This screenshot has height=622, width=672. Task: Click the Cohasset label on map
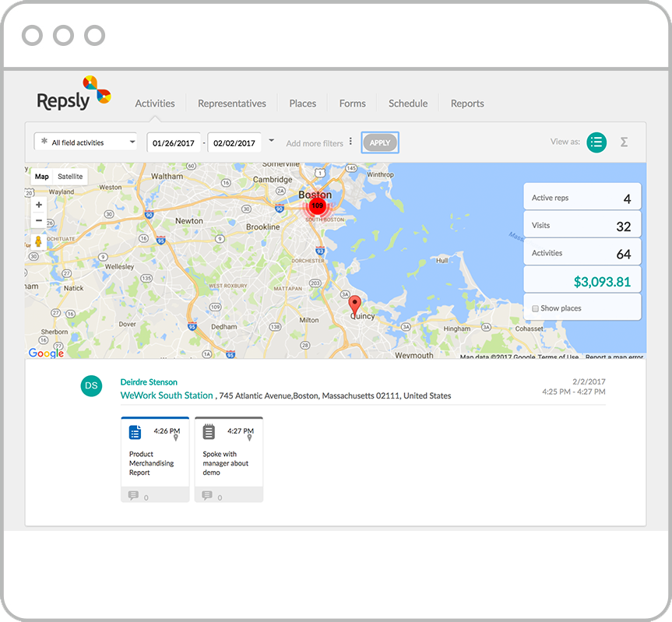tap(530, 329)
